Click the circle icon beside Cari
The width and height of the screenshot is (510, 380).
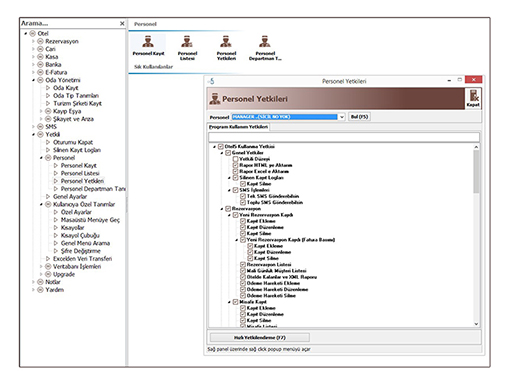40,49
